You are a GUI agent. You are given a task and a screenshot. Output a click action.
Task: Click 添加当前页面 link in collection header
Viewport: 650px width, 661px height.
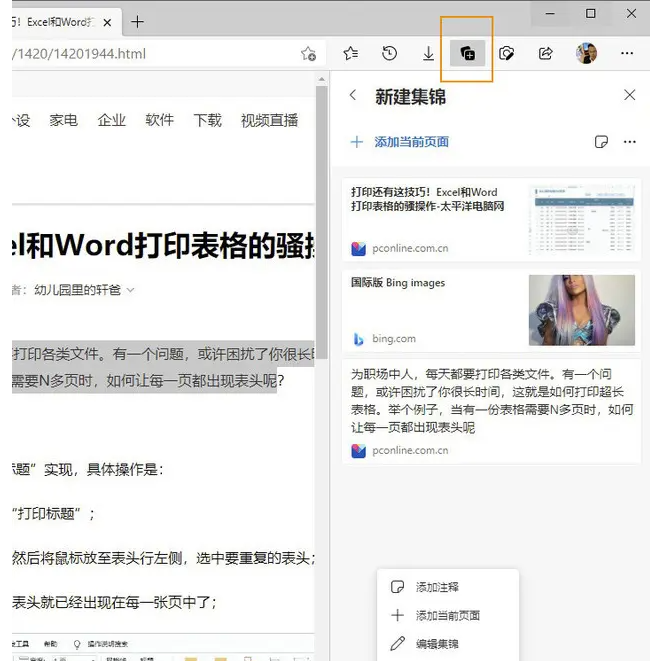tap(411, 142)
